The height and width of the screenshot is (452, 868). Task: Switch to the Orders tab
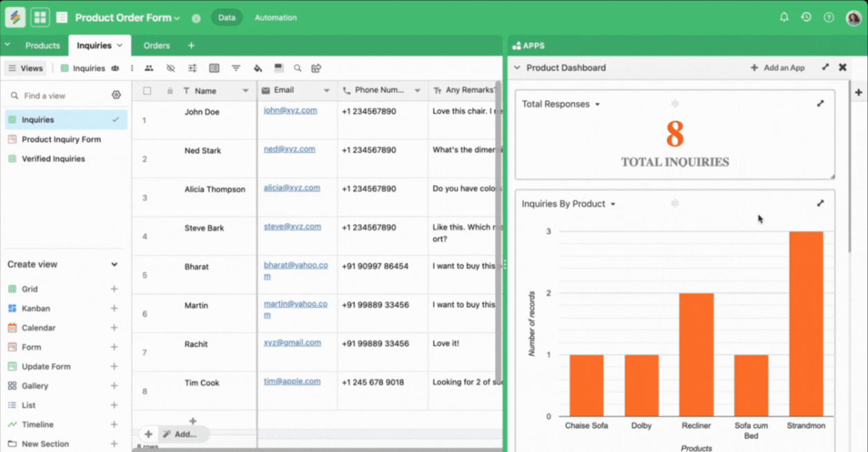pyautogui.click(x=157, y=46)
